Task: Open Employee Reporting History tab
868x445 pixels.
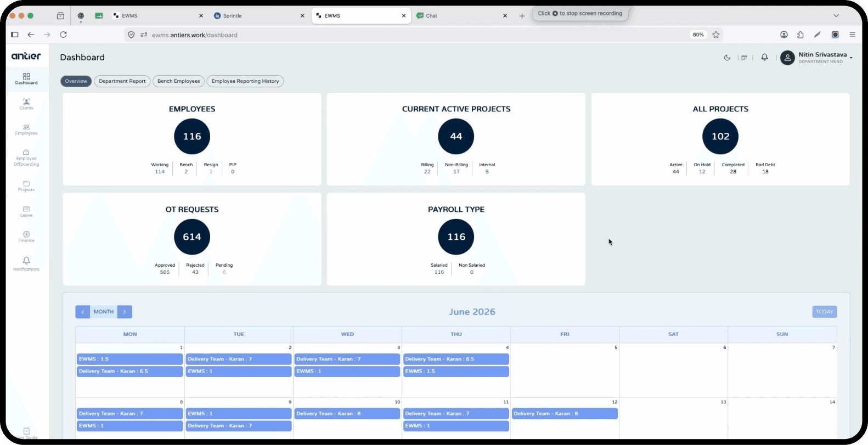Action: pyautogui.click(x=245, y=81)
